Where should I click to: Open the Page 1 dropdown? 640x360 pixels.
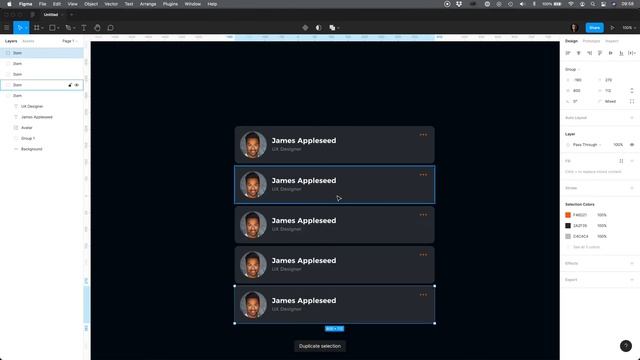click(69, 41)
